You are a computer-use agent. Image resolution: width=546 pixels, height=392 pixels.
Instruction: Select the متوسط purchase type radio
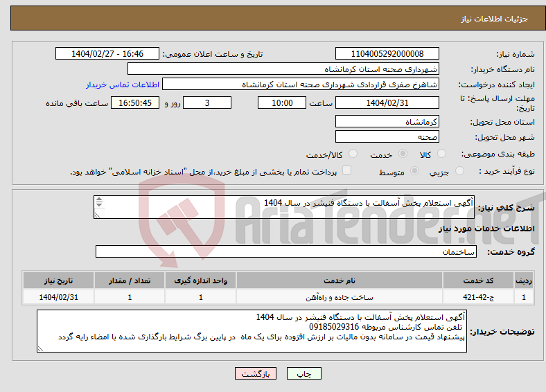point(414,170)
